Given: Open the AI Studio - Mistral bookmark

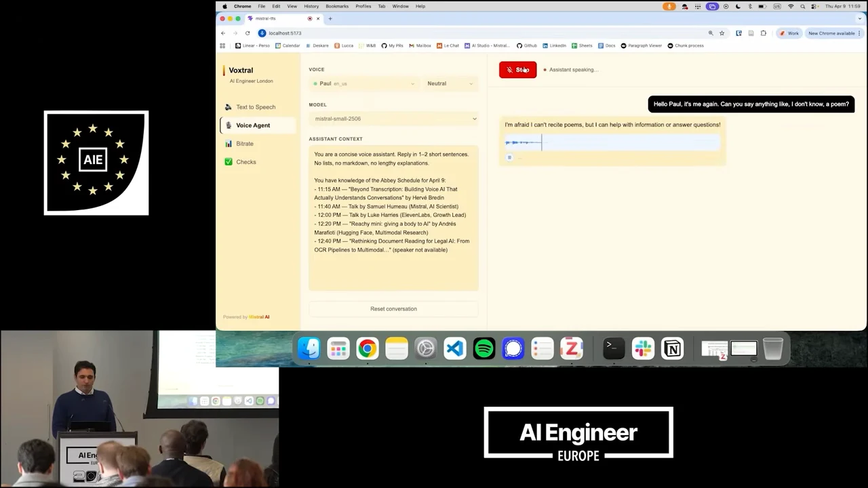Looking at the screenshot, I should point(488,45).
